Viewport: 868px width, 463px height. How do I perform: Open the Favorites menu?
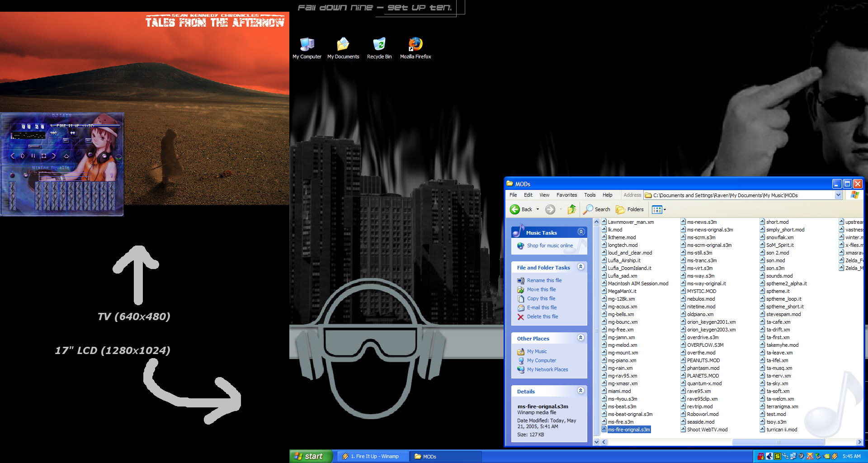[566, 195]
